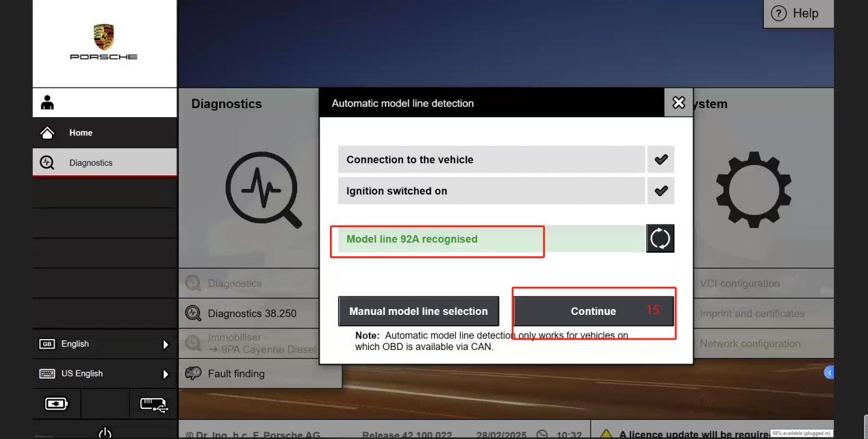This screenshot has height=439, width=868.
Task: Click the licence update warning icon
Action: click(x=606, y=434)
